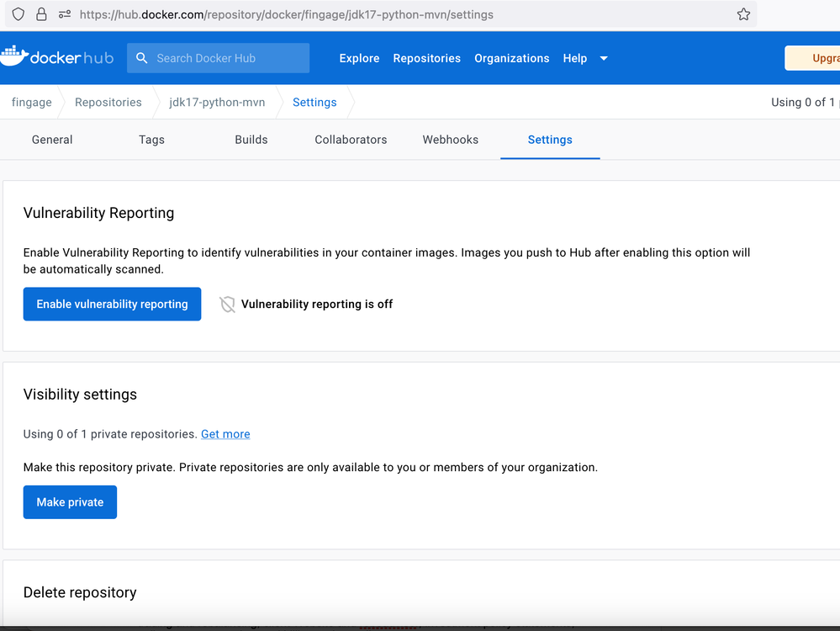Open site permissions icon in address bar
The width and height of the screenshot is (840, 631).
[65, 14]
